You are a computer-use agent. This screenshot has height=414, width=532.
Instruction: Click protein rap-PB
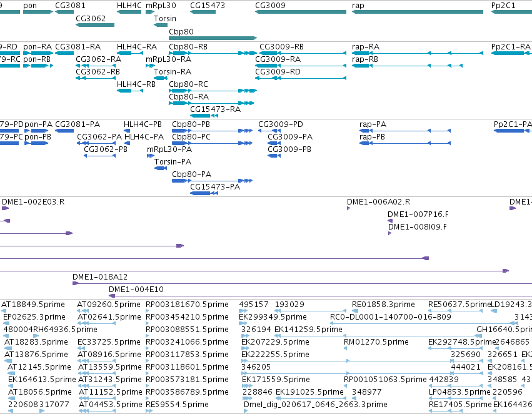(x=373, y=137)
